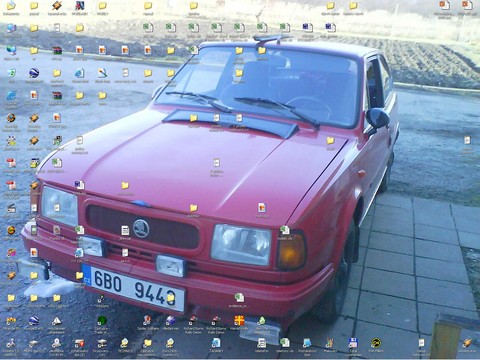Open the green circle shortcut icon
Viewport: 480px width, 360px height.
tap(102, 321)
